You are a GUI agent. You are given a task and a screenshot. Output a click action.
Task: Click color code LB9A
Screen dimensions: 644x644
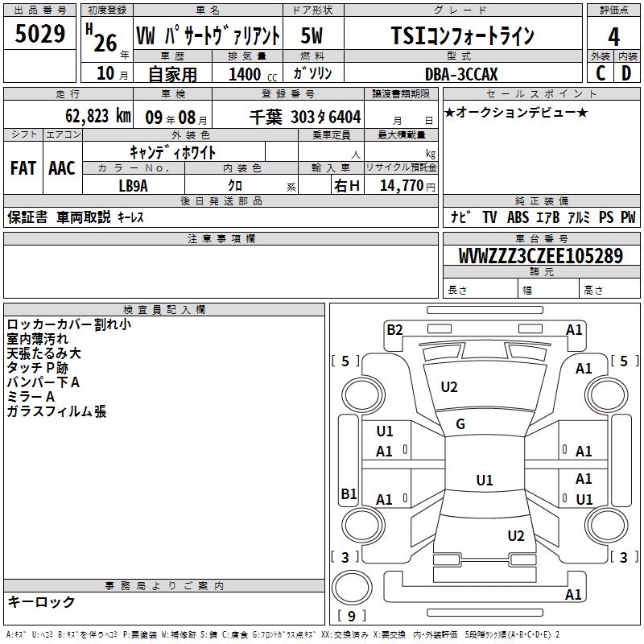pos(133,185)
